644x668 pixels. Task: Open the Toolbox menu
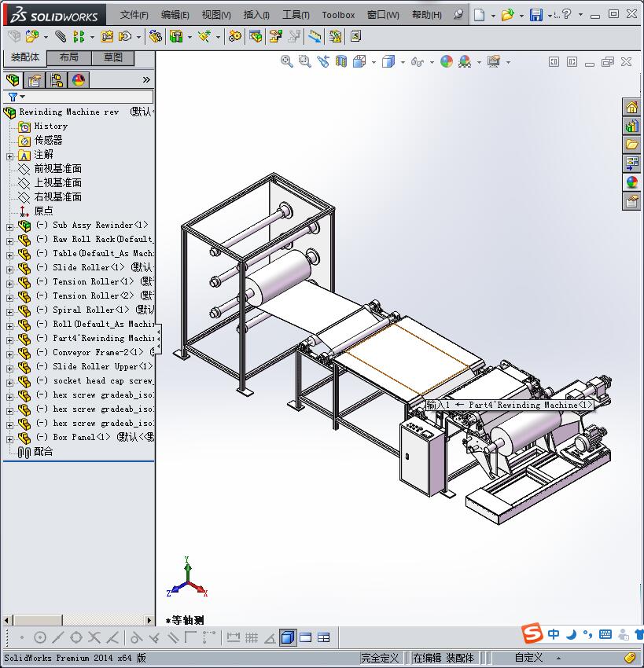coord(338,15)
